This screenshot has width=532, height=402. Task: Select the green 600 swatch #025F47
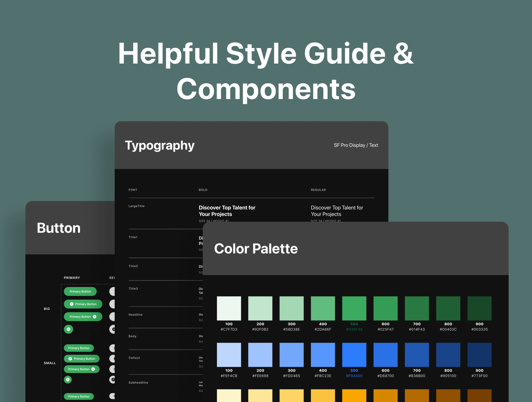pyautogui.click(x=386, y=308)
